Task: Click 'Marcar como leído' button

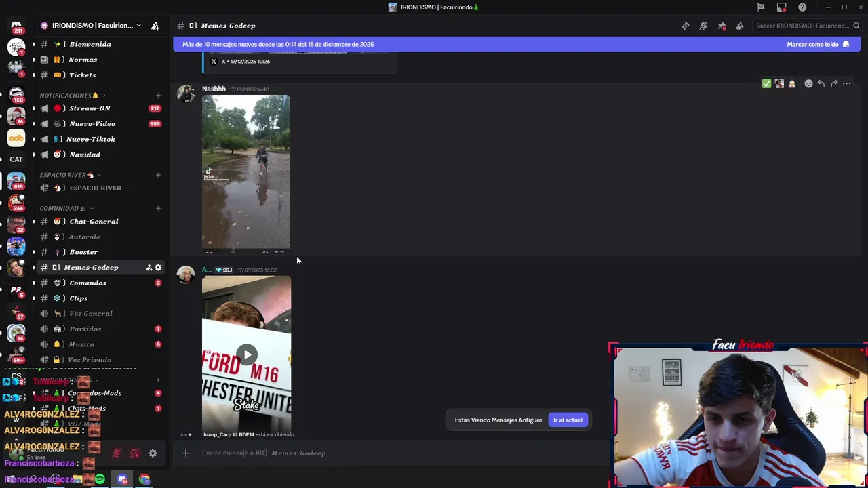Action: 818,45
